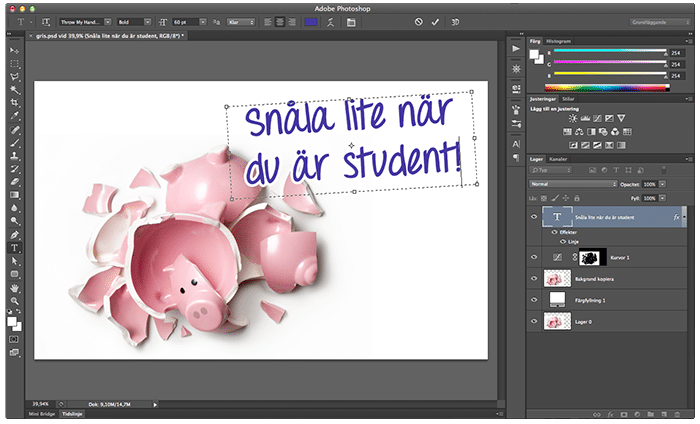This screenshot has height=424, width=700.
Task: Select the Hand tool
Action: point(14,288)
